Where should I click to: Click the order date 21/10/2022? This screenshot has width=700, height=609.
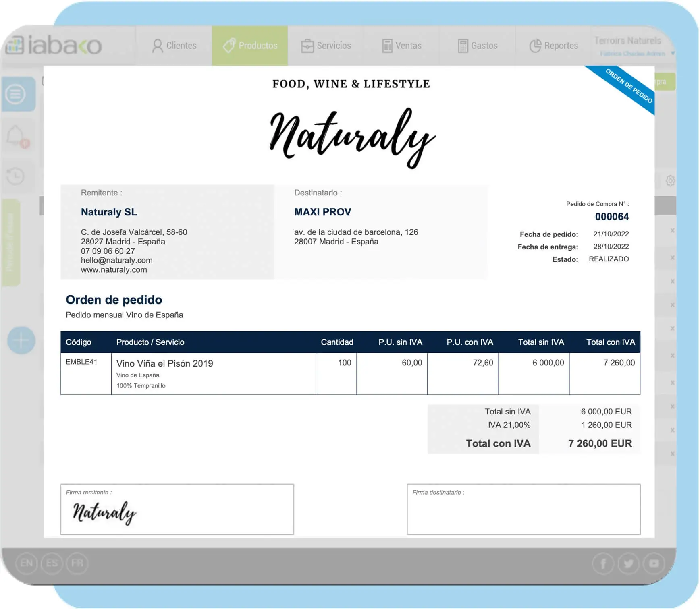611,234
